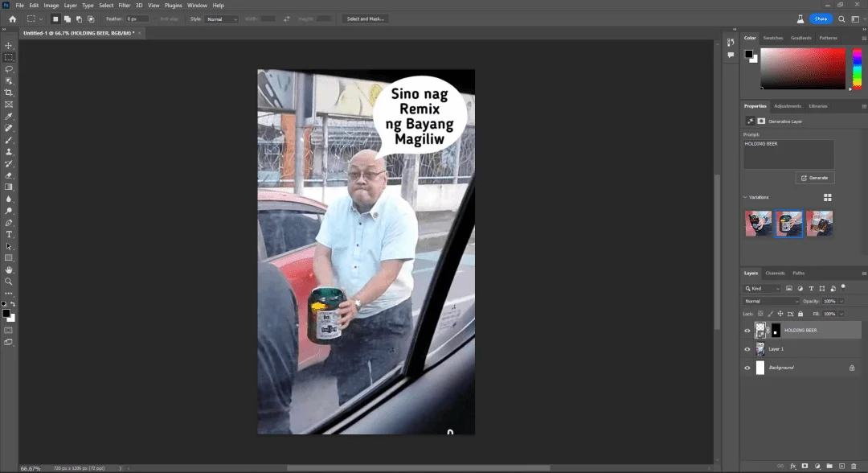Select the Zoom tool in toolbar
The image size is (868, 473).
pyautogui.click(x=9, y=282)
